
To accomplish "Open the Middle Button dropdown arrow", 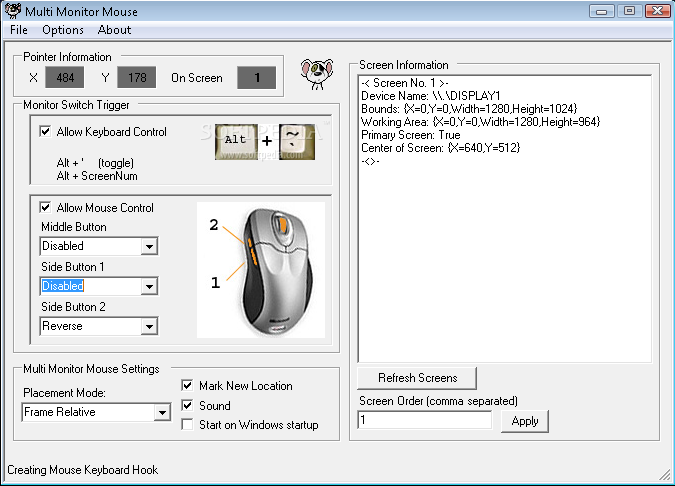I will [149, 247].
